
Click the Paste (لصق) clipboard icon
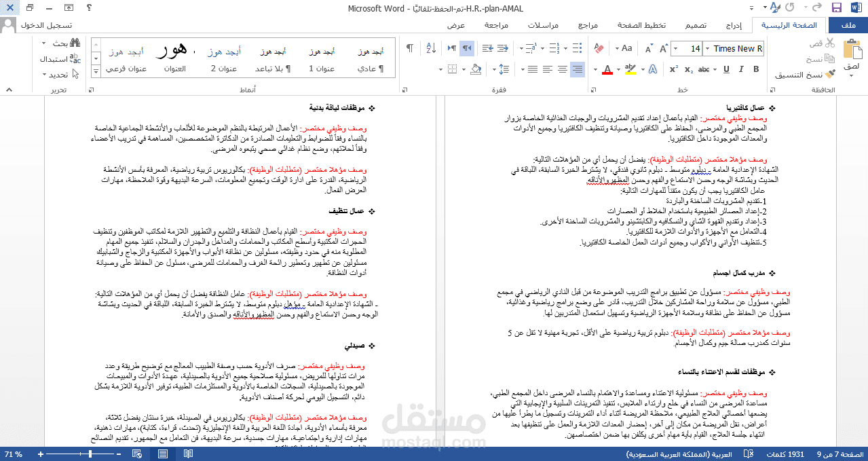pyautogui.click(x=853, y=51)
